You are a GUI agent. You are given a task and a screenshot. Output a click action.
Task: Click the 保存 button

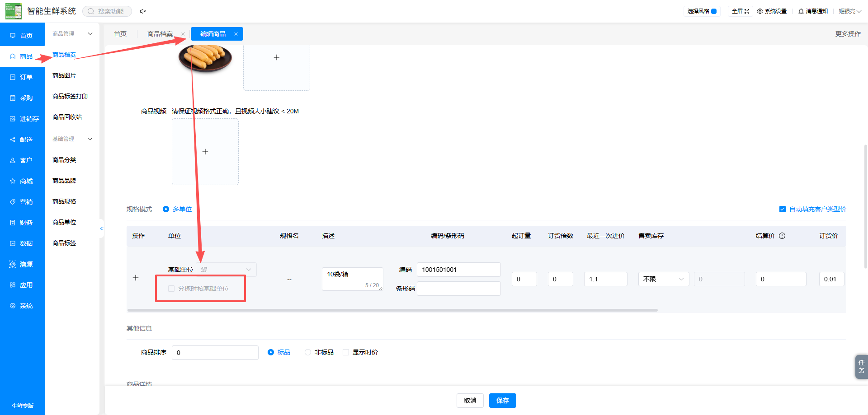[503, 401]
